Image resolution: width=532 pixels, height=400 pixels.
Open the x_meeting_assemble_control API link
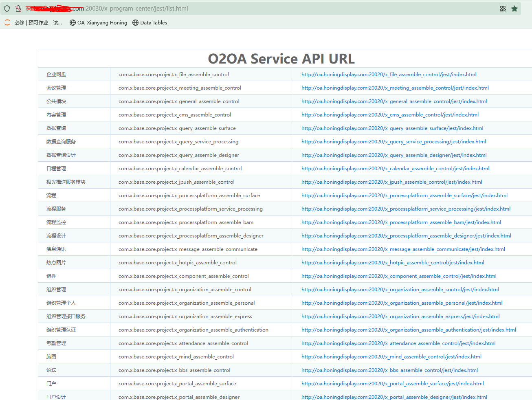click(395, 88)
